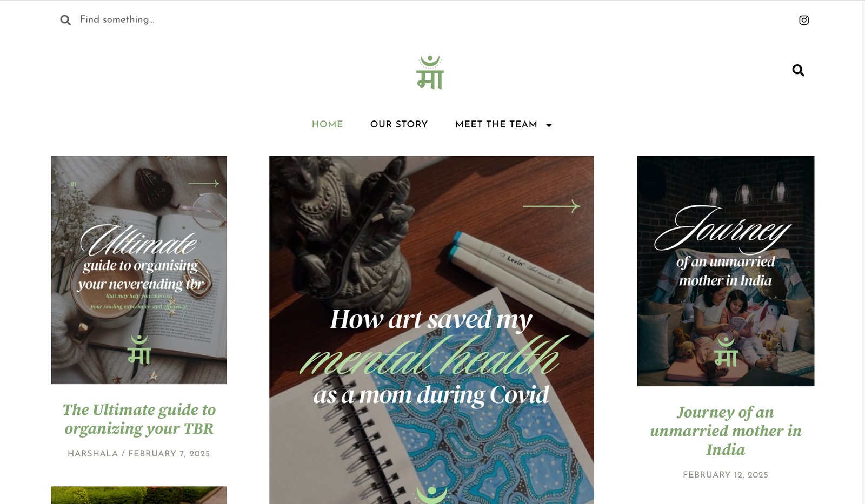Screen dimensions: 865x504
Task: Open the Instagram profile icon
Action: 804,20
